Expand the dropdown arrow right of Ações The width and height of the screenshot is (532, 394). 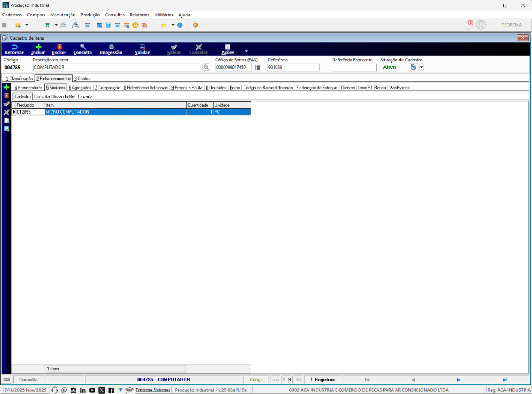246,51
